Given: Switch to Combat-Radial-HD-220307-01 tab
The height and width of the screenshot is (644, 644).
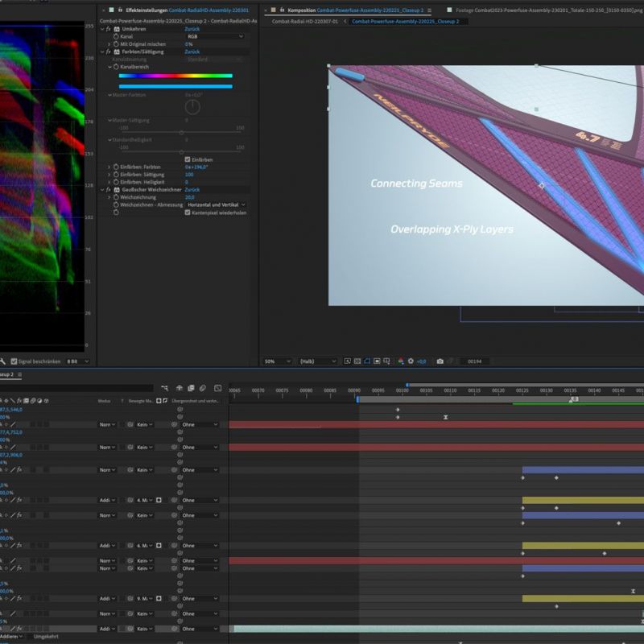Looking at the screenshot, I should pyautogui.click(x=304, y=21).
